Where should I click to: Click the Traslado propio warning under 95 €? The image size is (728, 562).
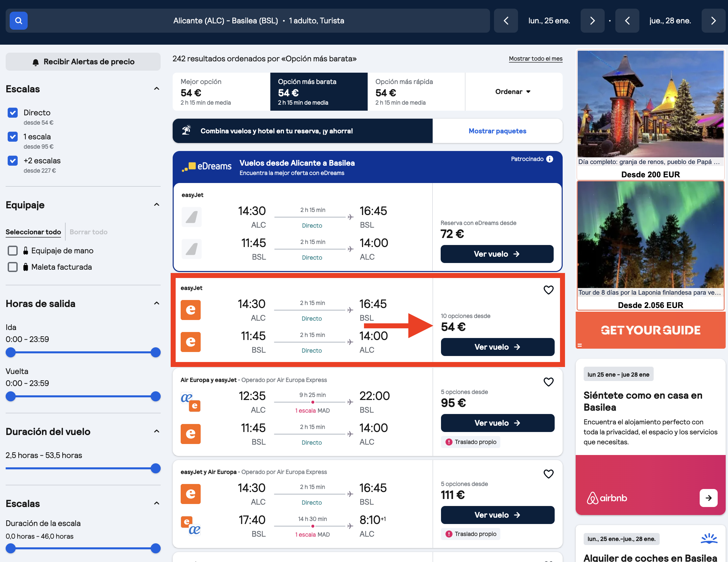pyautogui.click(x=470, y=442)
